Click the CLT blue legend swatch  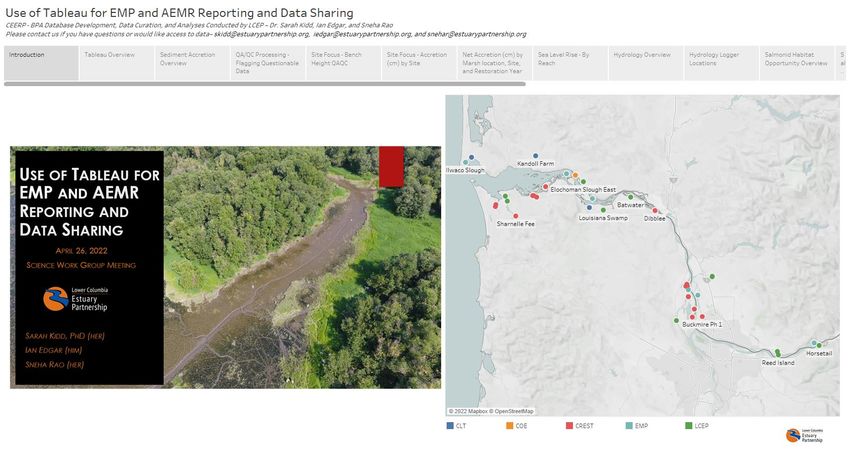click(450, 426)
